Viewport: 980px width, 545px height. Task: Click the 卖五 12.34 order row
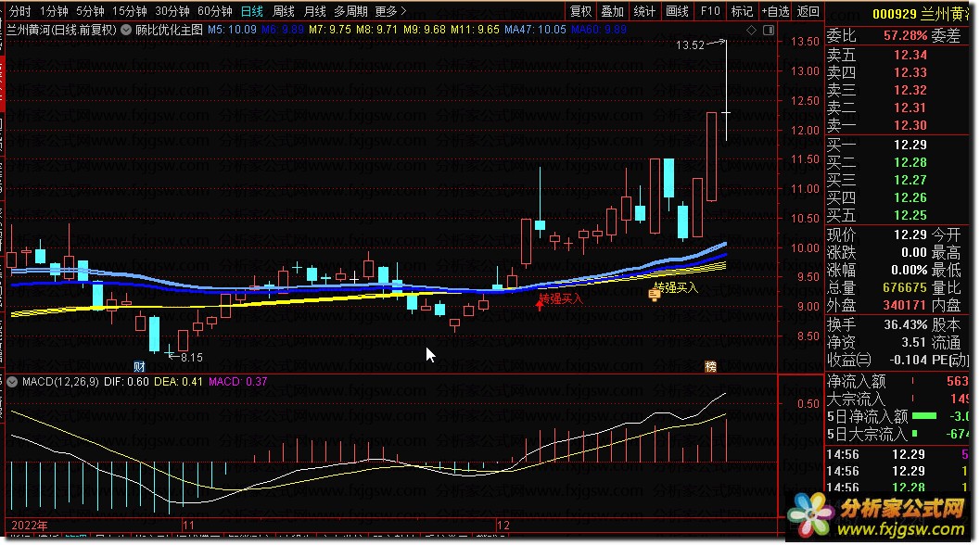coord(898,55)
